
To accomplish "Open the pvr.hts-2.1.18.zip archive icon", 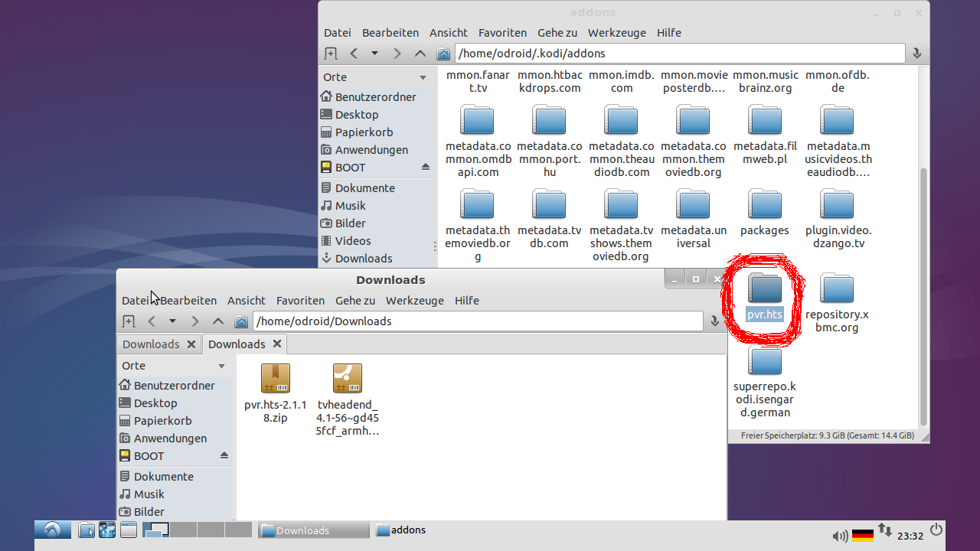I will click(x=276, y=378).
